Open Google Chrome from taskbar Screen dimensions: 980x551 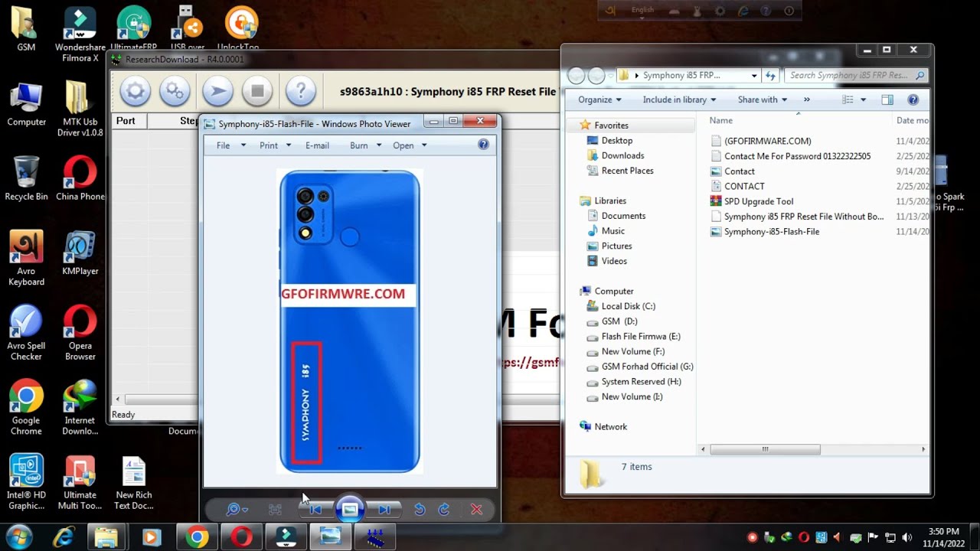[197, 538]
